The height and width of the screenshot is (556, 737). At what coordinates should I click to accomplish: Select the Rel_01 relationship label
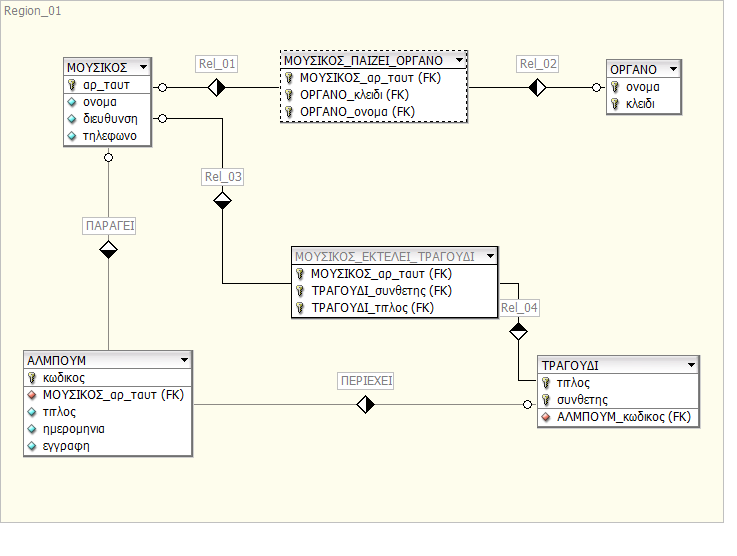pos(217,64)
